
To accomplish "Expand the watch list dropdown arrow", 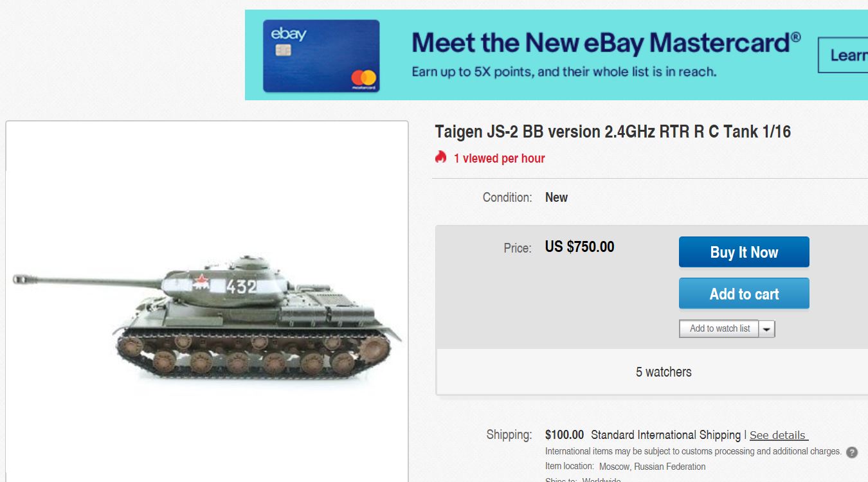I will point(767,329).
